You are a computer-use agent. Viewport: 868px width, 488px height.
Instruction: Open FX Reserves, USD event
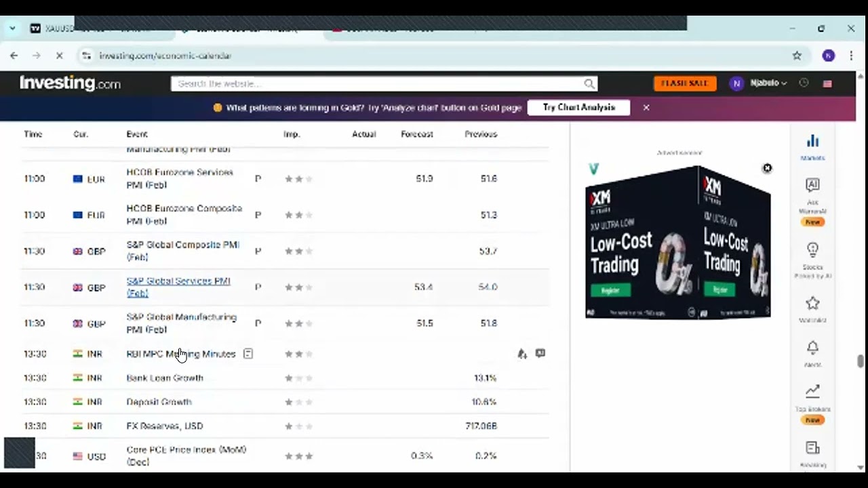tap(165, 426)
